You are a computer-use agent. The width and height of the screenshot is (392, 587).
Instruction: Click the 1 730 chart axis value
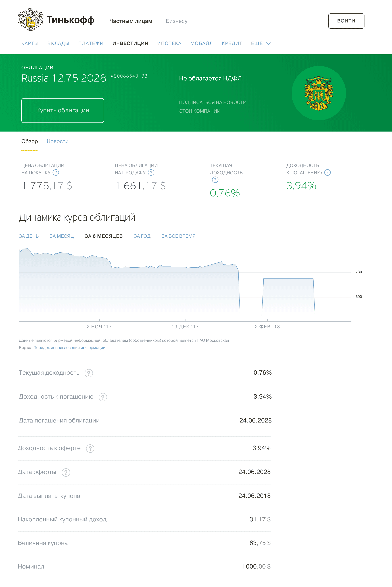coord(357,272)
